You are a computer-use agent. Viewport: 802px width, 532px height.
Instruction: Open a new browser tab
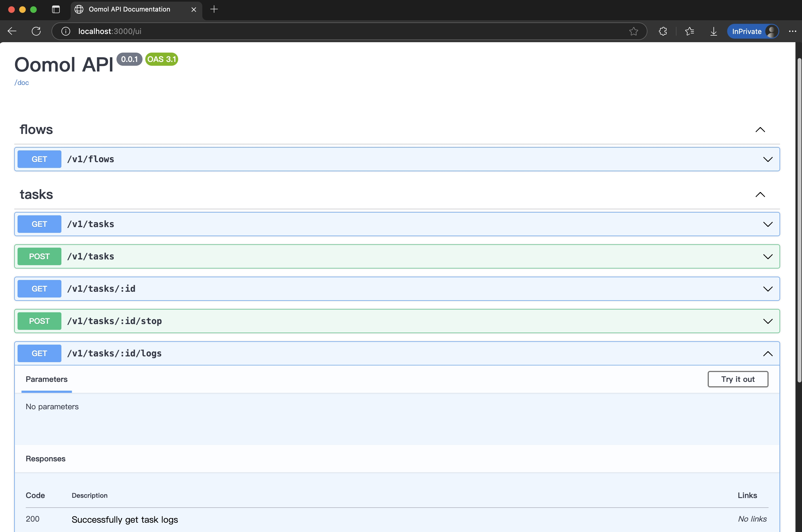(214, 9)
